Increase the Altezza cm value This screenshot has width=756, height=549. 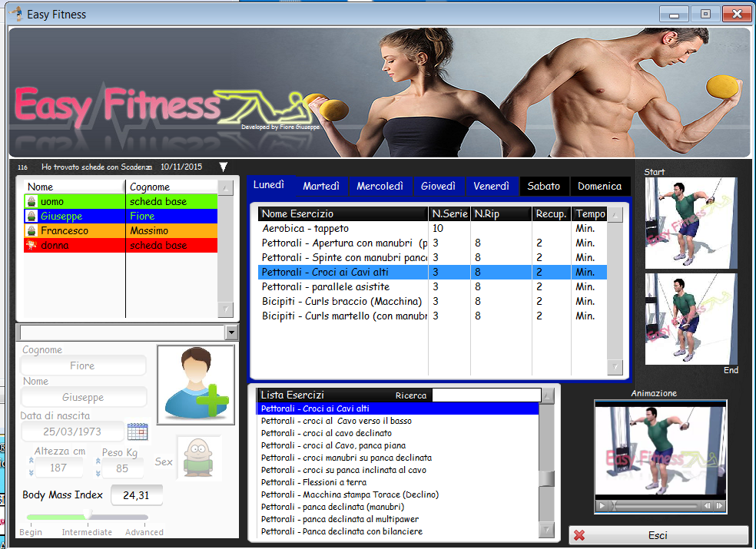[31, 461]
